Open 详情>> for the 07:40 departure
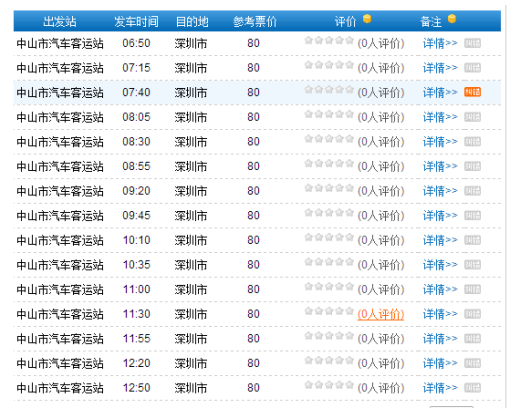 440,92
